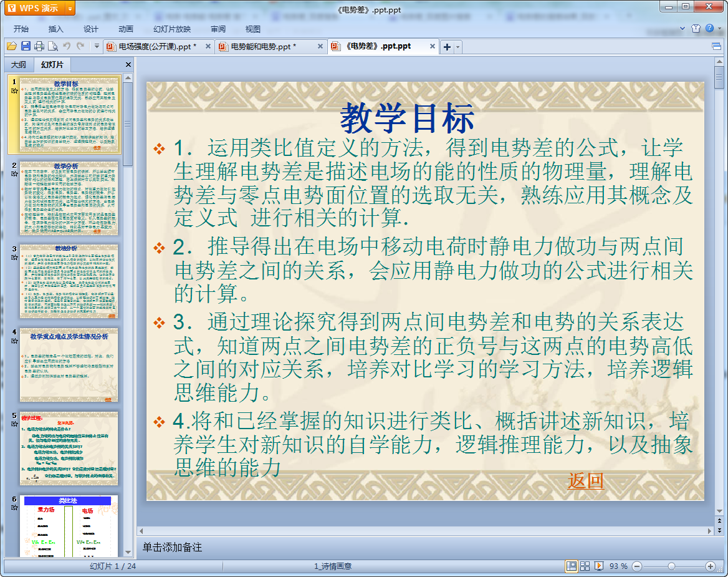Select slide 3 thumbnail 教法分析
Viewport: 728px width, 577px height.
tap(69, 281)
